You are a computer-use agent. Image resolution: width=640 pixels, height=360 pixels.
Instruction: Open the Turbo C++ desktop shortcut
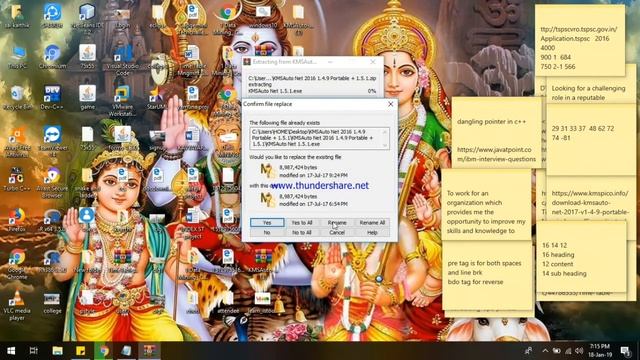pos(18,180)
